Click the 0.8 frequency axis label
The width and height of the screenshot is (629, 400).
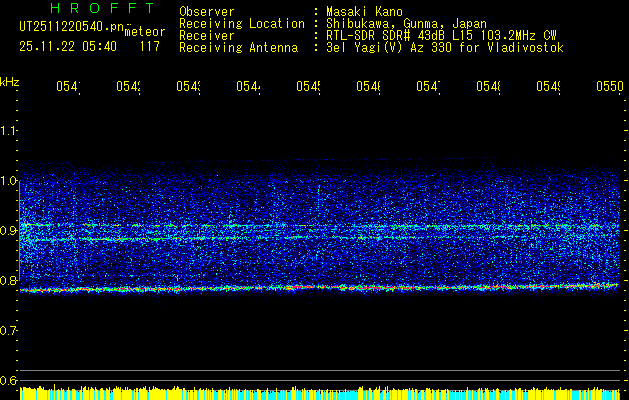8,280
